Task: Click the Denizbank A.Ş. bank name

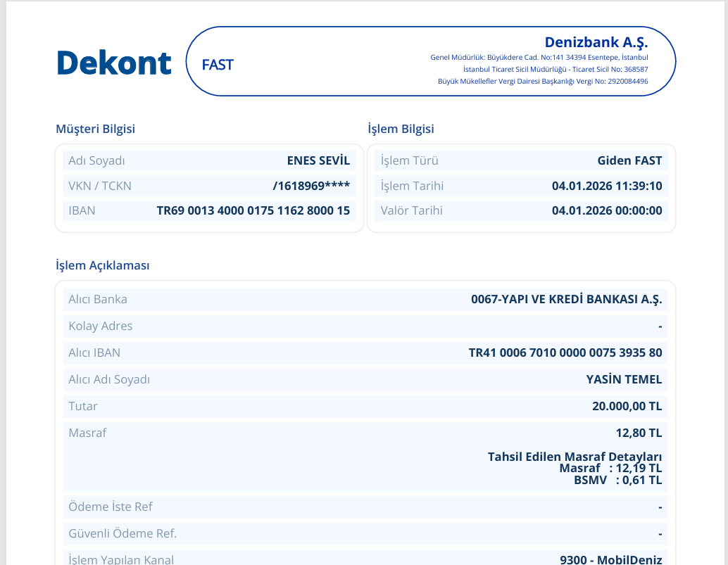Action: click(x=596, y=42)
